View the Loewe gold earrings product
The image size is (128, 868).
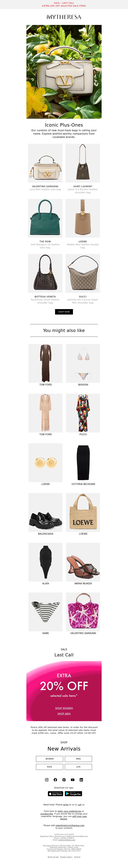point(46,463)
